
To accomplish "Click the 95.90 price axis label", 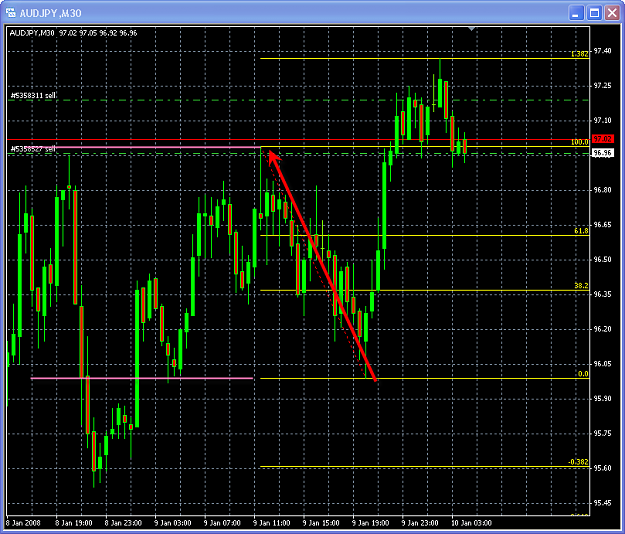I will coord(602,399).
